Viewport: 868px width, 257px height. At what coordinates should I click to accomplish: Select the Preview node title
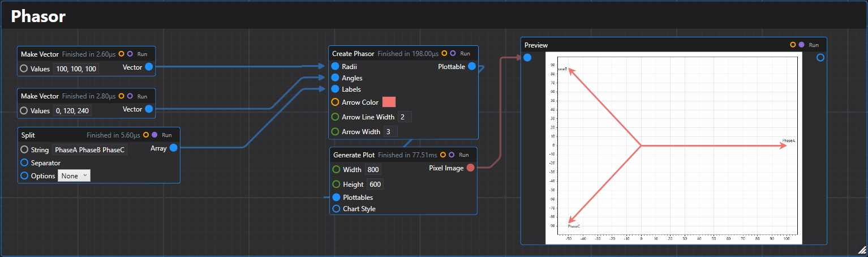[536, 45]
